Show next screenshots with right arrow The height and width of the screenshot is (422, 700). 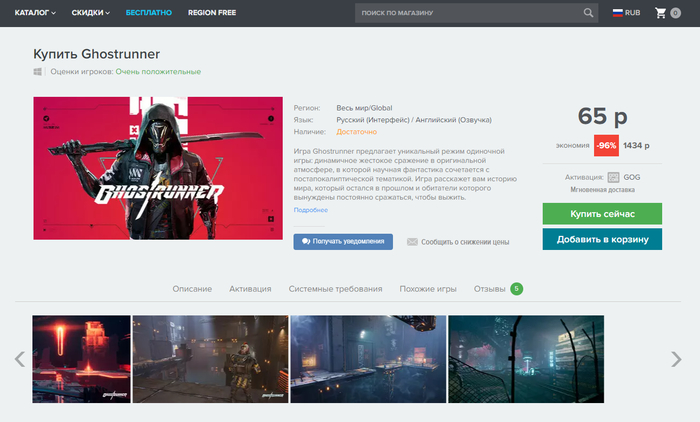point(676,359)
